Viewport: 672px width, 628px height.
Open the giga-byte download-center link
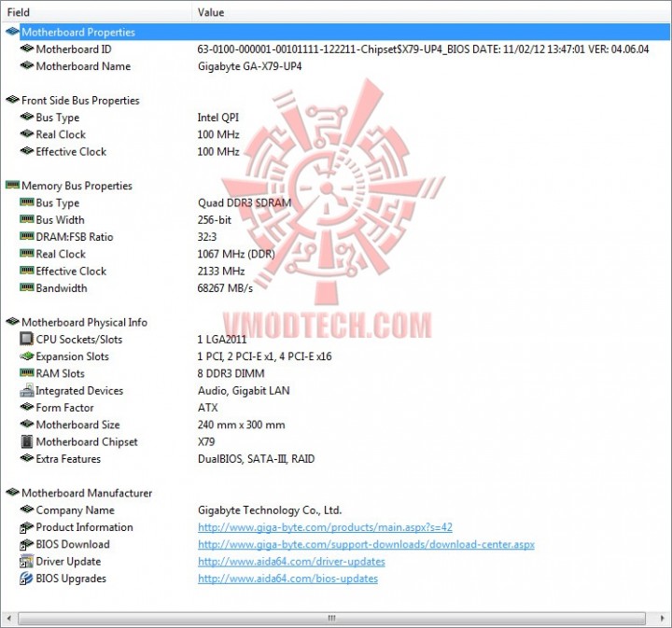pyautogui.click(x=366, y=544)
